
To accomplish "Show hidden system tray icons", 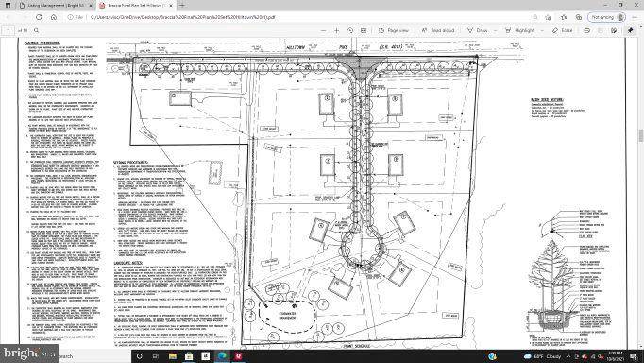I will click(568, 356).
